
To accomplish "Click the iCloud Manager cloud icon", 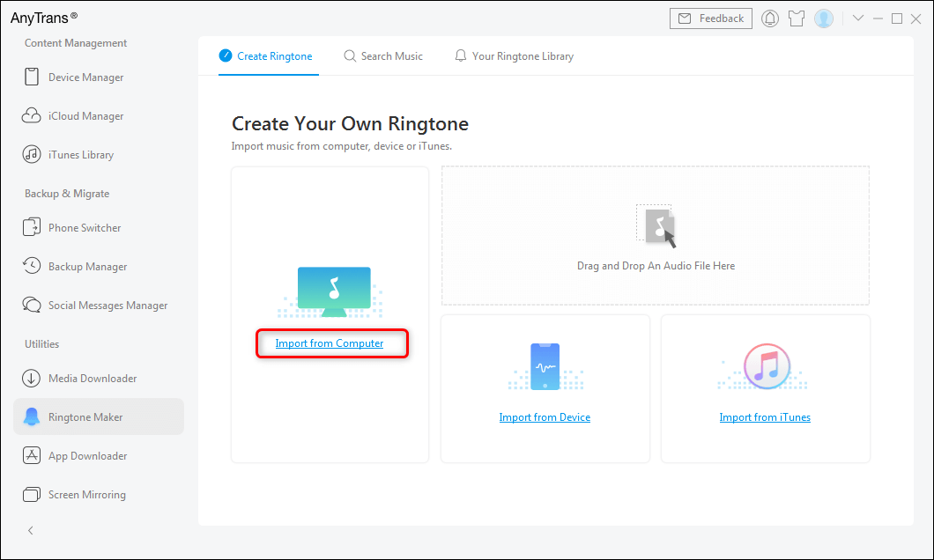I will pyautogui.click(x=32, y=115).
